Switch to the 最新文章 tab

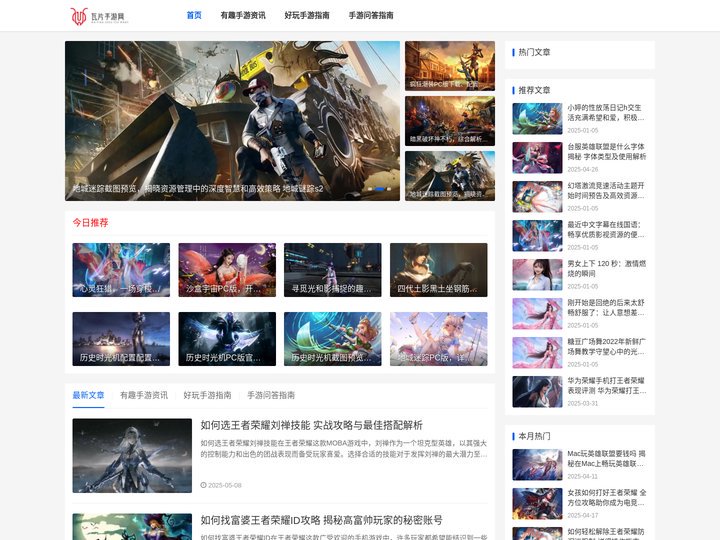(88, 395)
